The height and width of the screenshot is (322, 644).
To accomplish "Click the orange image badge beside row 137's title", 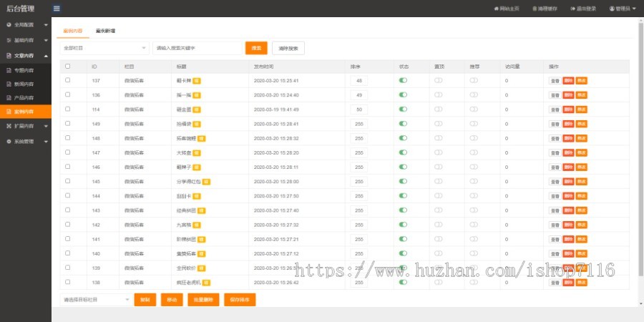I will (196, 81).
